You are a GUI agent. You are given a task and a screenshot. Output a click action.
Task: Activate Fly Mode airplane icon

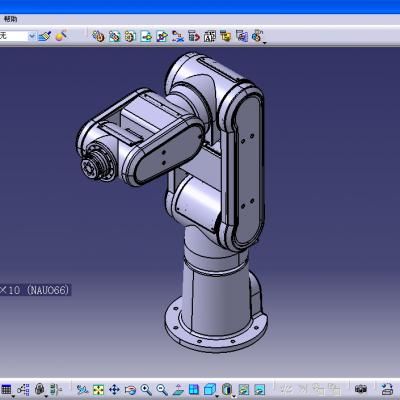pyautogui.click(x=82, y=389)
